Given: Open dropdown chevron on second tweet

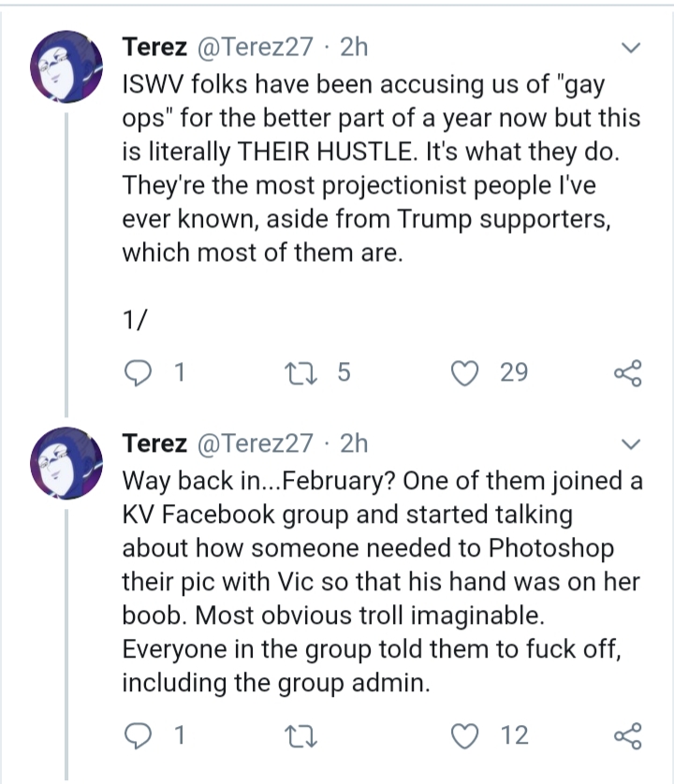Looking at the screenshot, I should click(x=630, y=444).
